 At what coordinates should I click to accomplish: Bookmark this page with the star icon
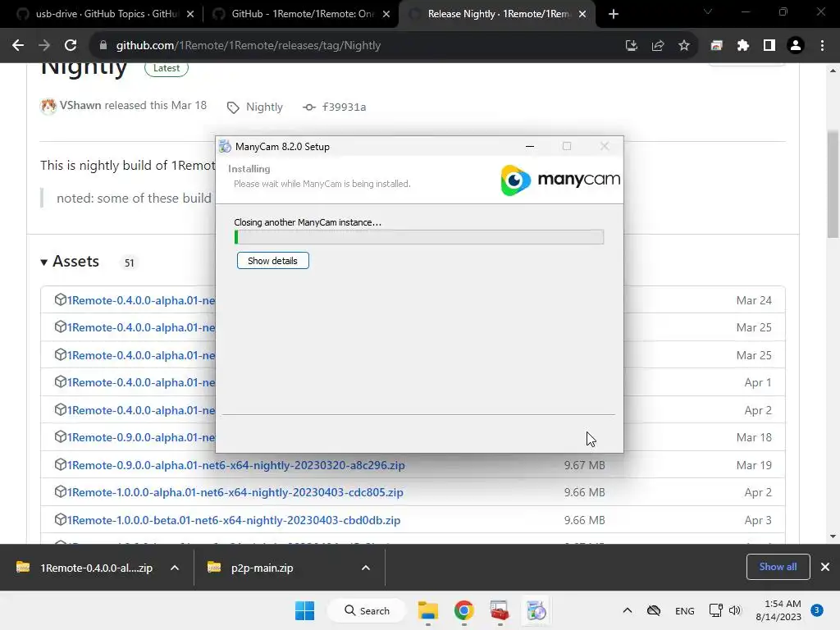click(x=684, y=46)
